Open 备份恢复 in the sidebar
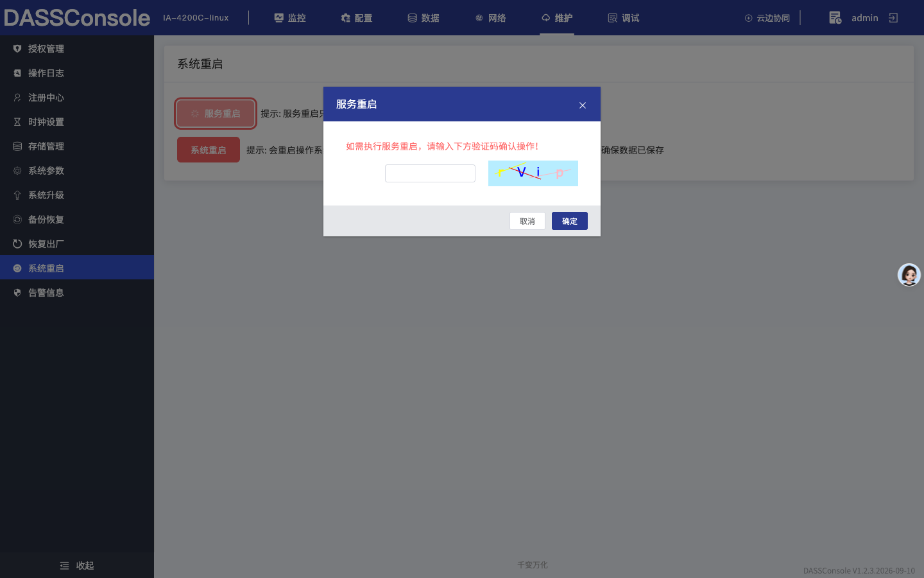924x578 pixels. coord(77,220)
